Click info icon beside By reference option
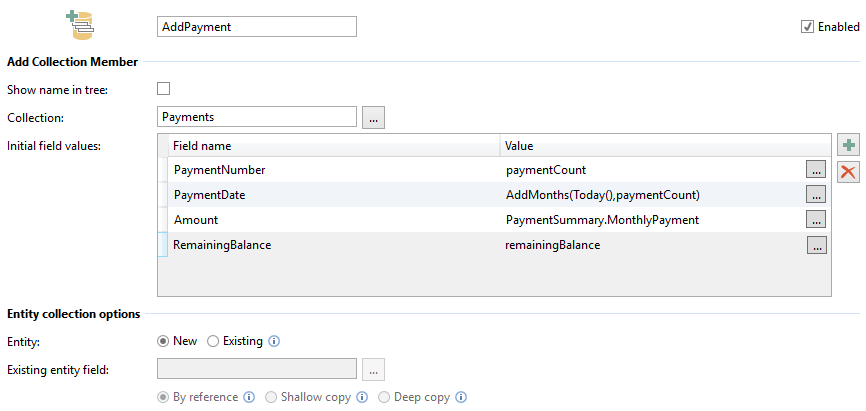The height and width of the screenshot is (411, 866). tap(249, 397)
